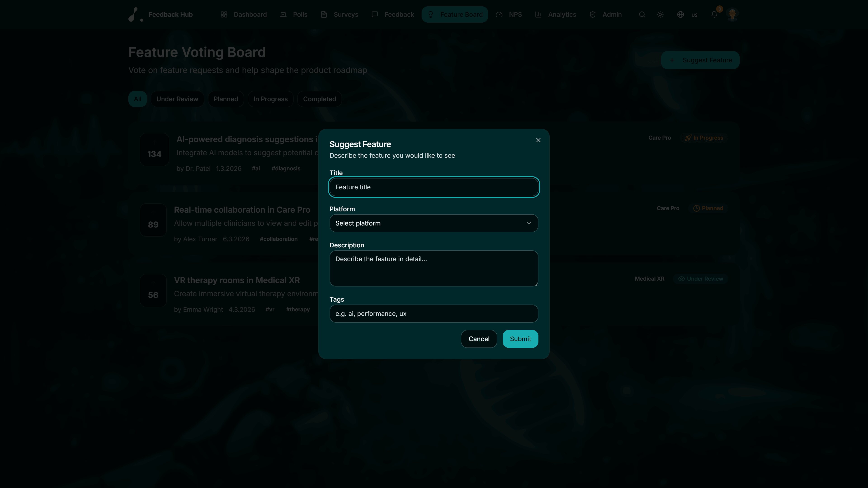Screen dimensions: 868x488
Task: Open VR therapy rooms in Medical XR title
Action: 237,280
